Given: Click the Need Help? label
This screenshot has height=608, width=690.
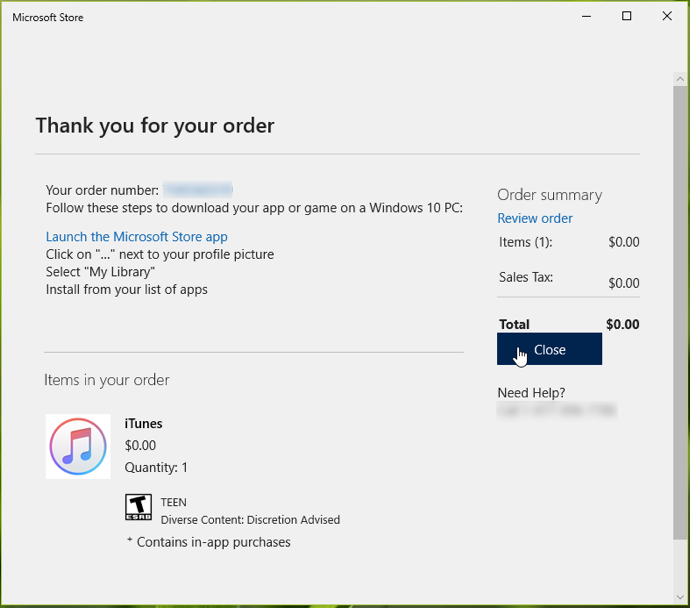Looking at the screenshot, I should click(x=531, y=392).
